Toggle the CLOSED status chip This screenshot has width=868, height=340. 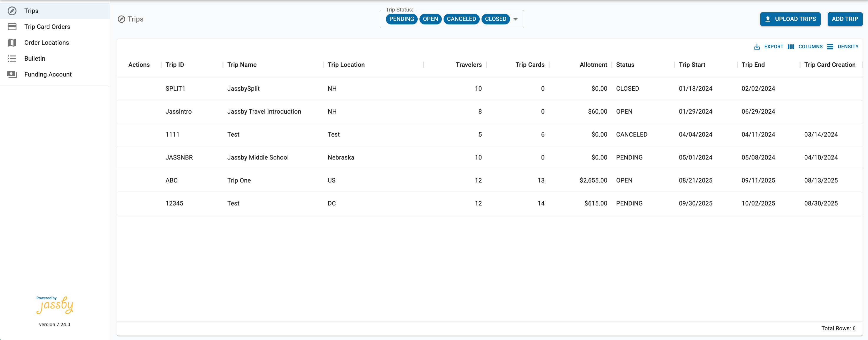(x=495, y=19)
